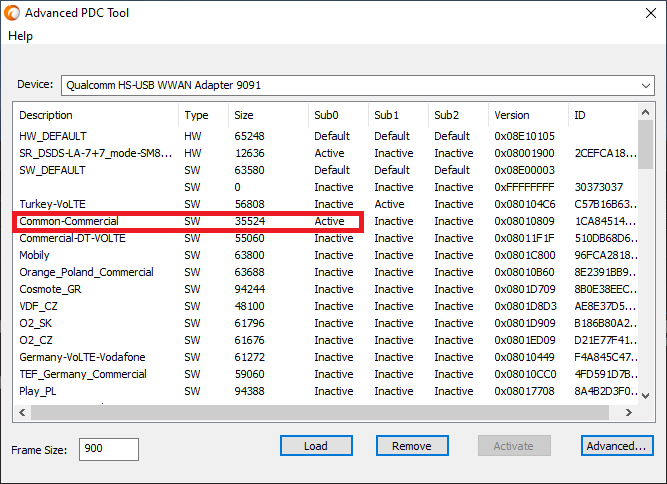Image resolution: width=667 pixels, height=484 pixels.
Task: Select the Play_PL row
Action: 325,391
